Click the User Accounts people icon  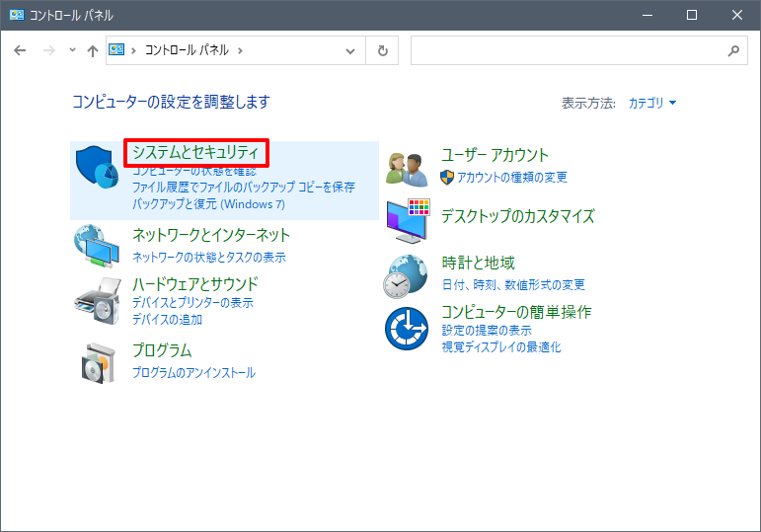tap(408, 170)
